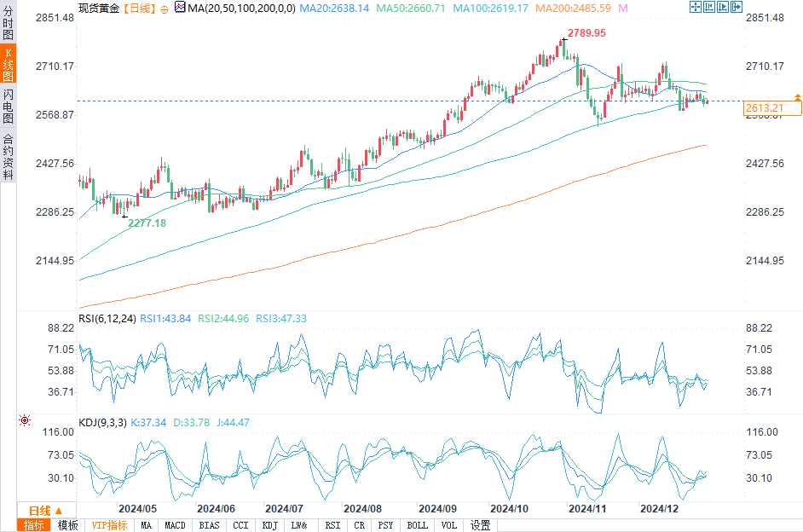
Task: Select the 模板 tab at the bottom
Action: (x=67, y=525)
